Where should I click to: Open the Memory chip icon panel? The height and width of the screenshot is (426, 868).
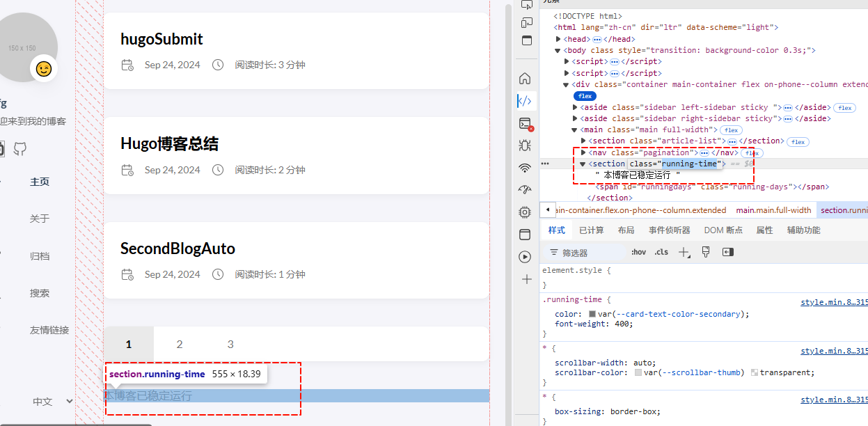coord(526,212)
